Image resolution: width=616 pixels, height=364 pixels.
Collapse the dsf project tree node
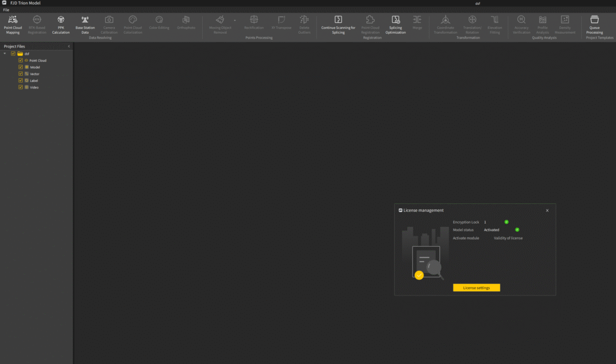(x=5, y=54)
